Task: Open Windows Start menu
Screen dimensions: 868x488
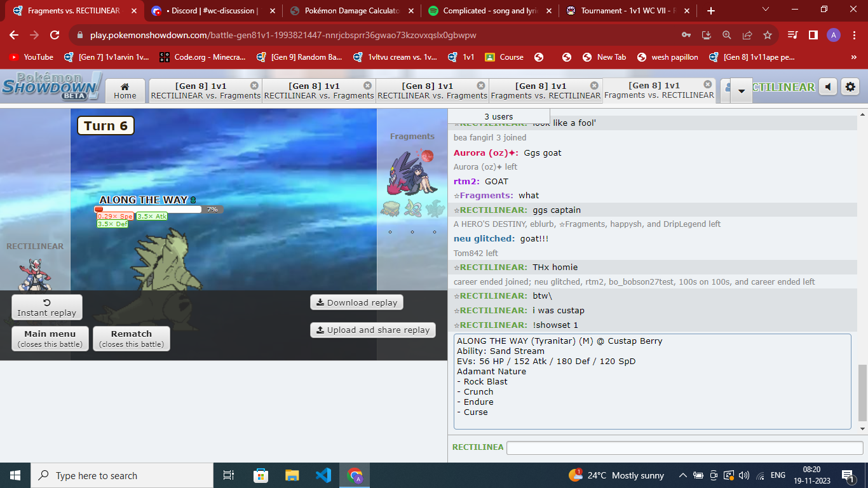Action: (x=15, y=475)
